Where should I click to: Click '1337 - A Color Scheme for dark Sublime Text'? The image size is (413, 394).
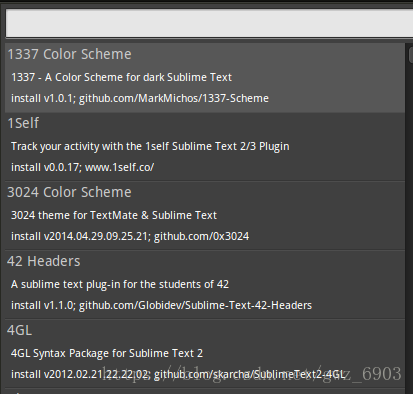tap(121, 77)
